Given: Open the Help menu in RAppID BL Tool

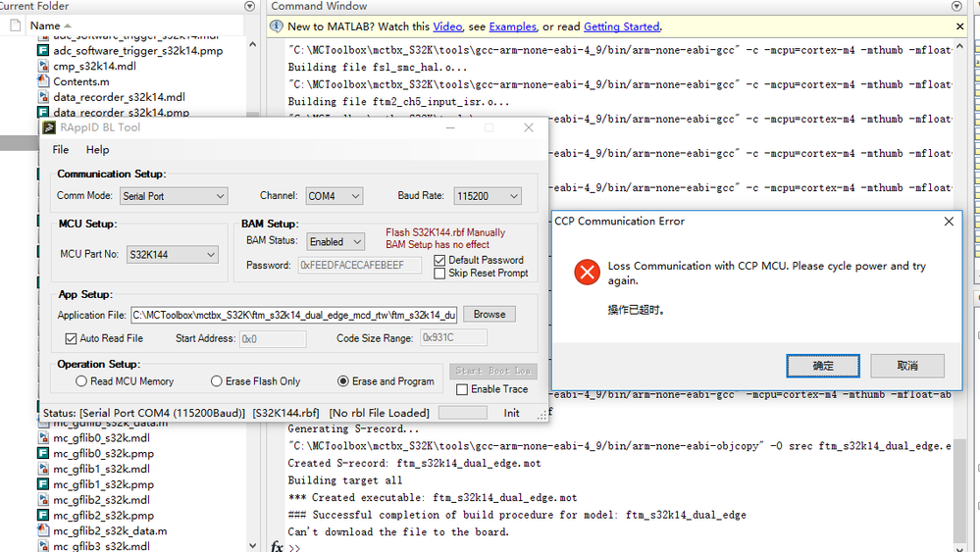Looking at the screenshot, I should pyautogui.click(x=97, y=150).
